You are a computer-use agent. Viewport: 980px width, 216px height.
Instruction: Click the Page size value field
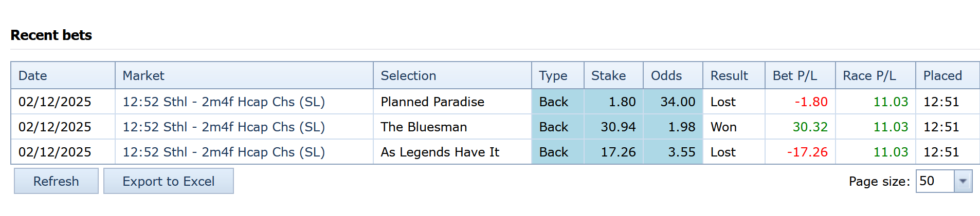(x=934, y=181)
